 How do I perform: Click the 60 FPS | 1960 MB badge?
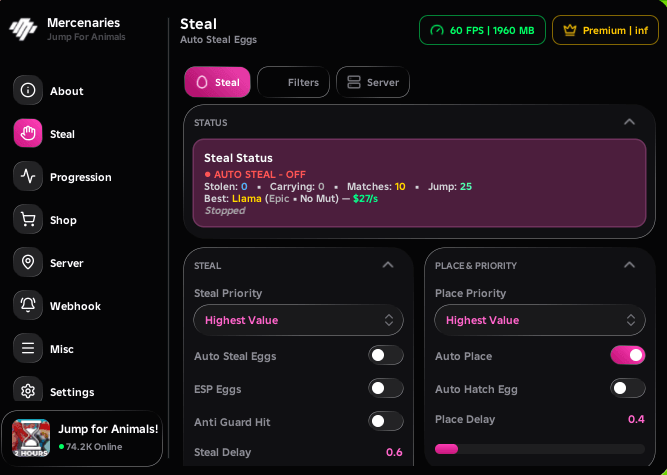482,30
